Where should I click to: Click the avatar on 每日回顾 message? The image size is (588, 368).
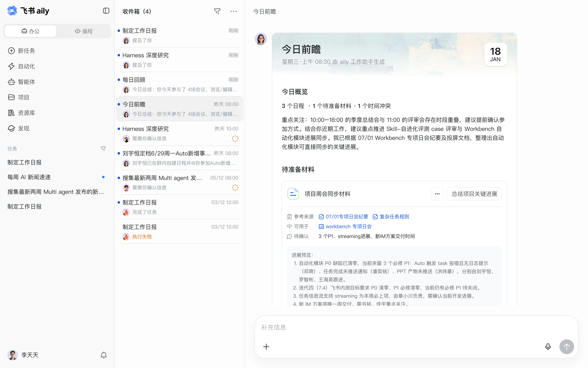tap(126, 90)
